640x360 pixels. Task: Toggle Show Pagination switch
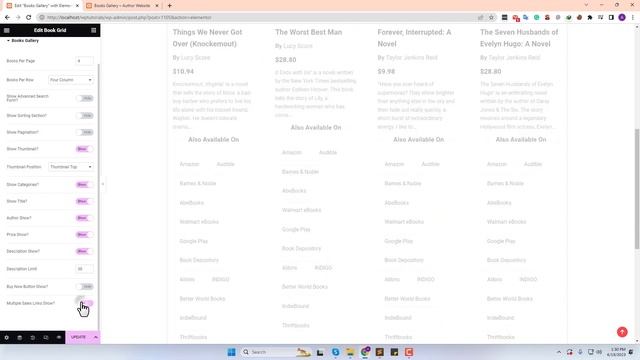[x=85, y=132]
